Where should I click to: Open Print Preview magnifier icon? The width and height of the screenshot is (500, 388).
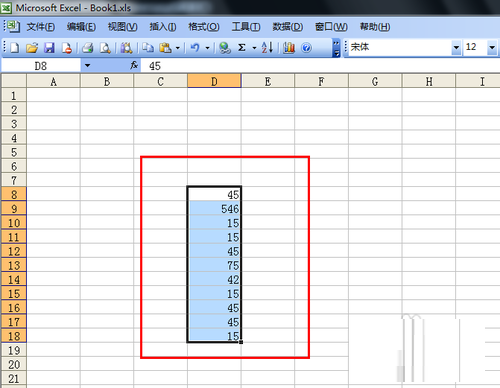point(105,48)
